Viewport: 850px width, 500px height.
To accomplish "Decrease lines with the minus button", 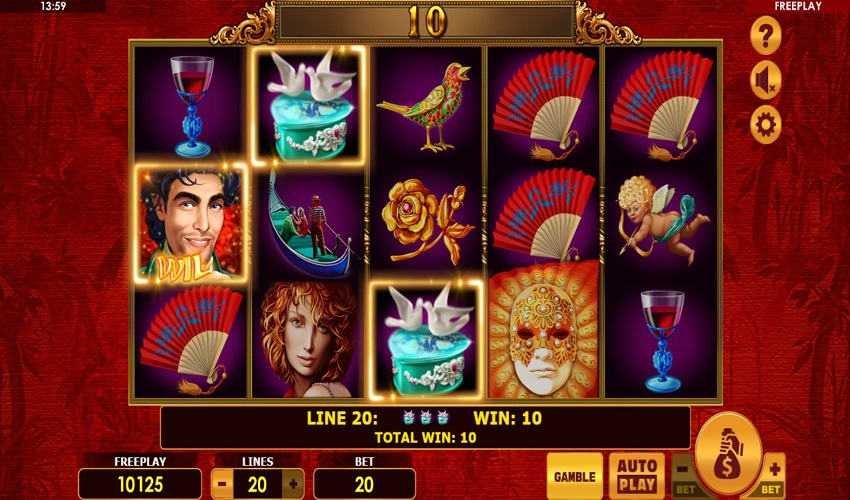I will pyautogui.click(x=222, y=484).
